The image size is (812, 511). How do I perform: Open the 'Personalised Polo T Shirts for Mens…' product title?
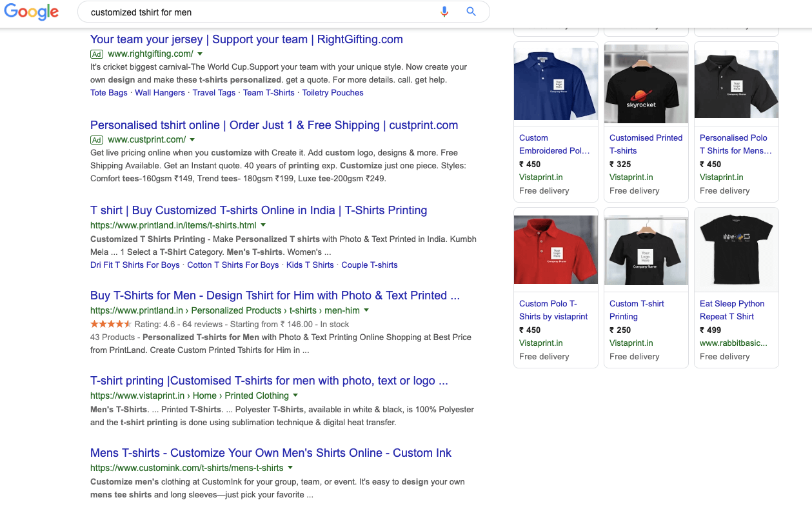pos(736,145)
